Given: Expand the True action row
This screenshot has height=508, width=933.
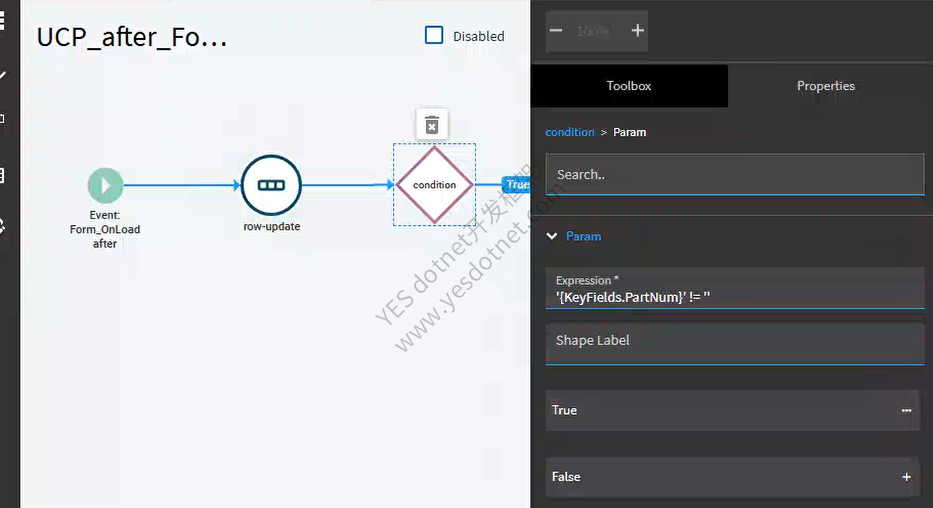Looking at the screenshot, I should tap(732, 410).
